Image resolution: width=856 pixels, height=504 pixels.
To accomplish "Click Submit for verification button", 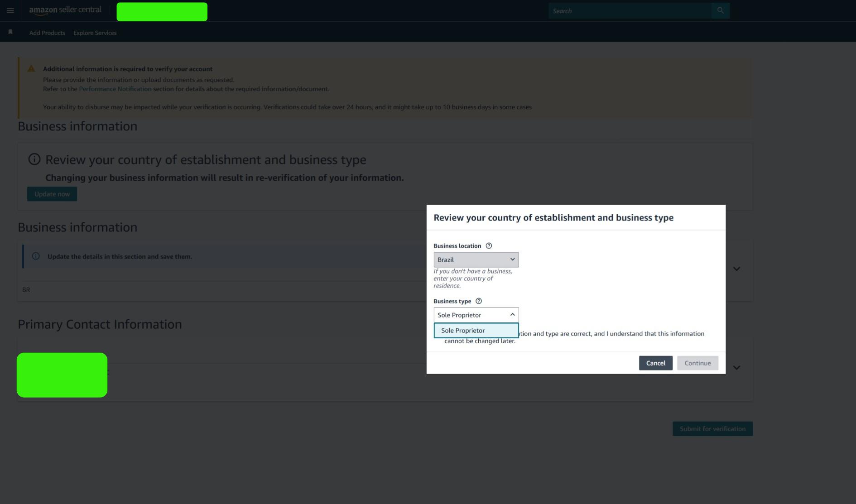I will click(x=712, y=429).
